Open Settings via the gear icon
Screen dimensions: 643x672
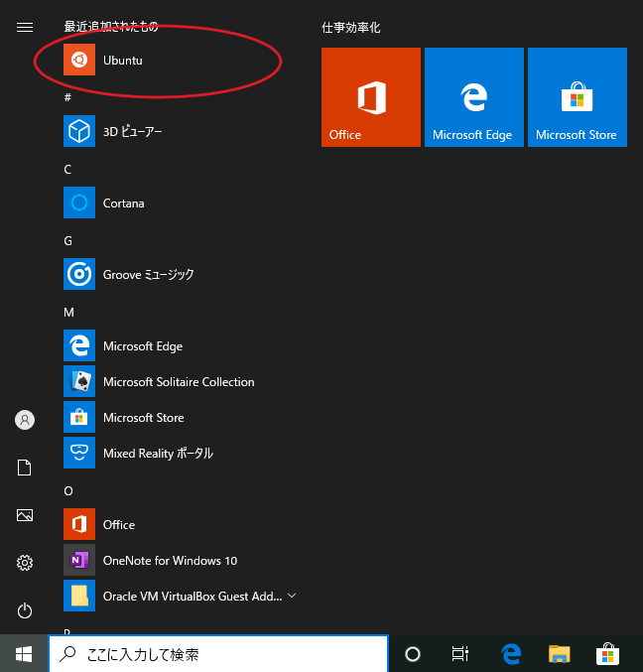(25, 563)
